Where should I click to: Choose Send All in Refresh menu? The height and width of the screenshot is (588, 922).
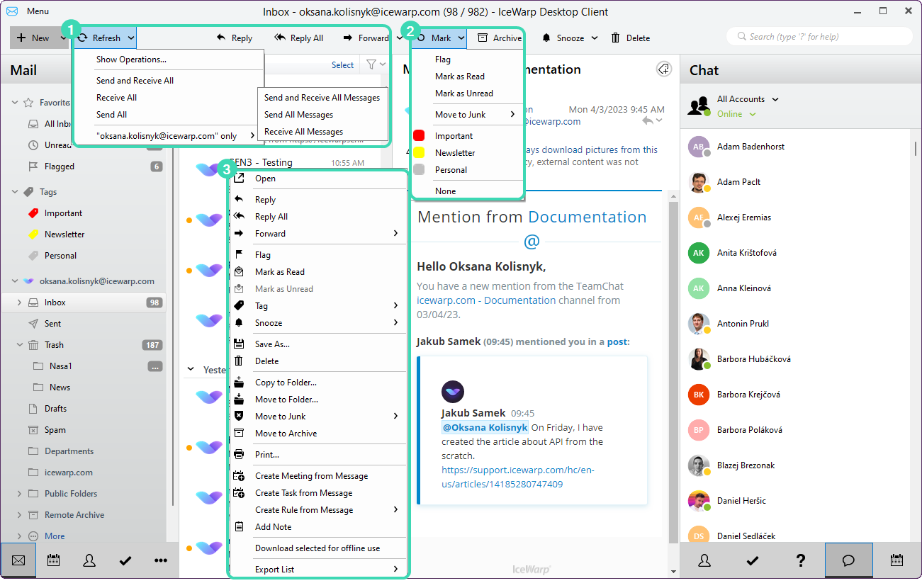click(112, 115)
